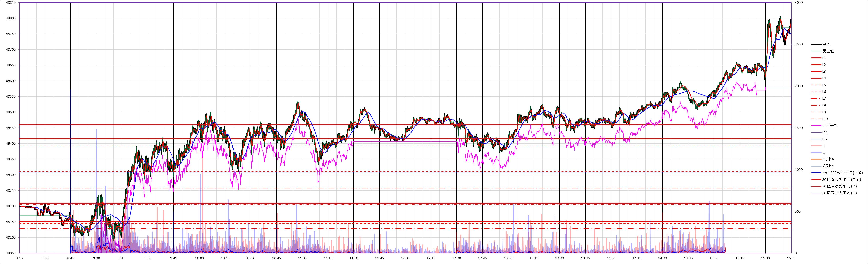Click the 48850 label on left axis
Image resolution: width=868 pixels, height=264 pixels.
(x=11, y=3)
